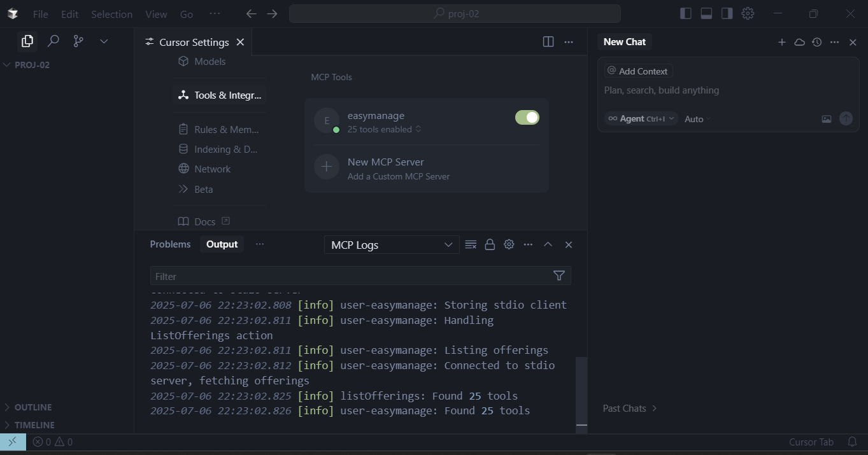The width and height of the screenshot is (868, 455).
Task: Add a New MCP Server
Action: click(x=427, y=168)
